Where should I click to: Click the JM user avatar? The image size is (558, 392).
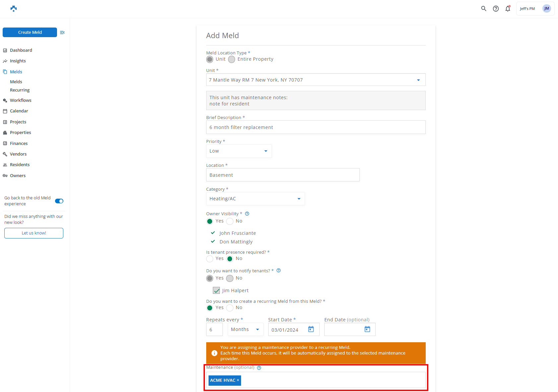point(546,9)
